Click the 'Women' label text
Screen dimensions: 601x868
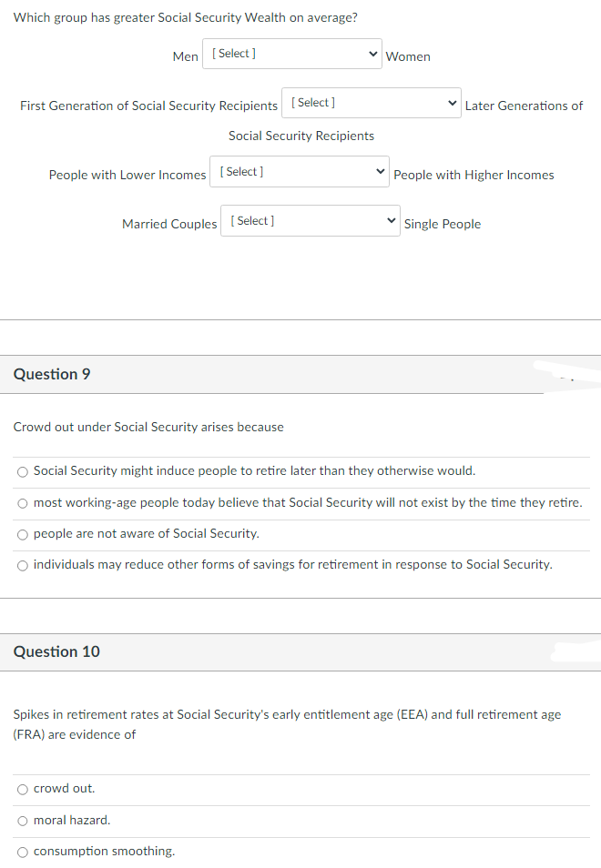(x=408, y=56)
